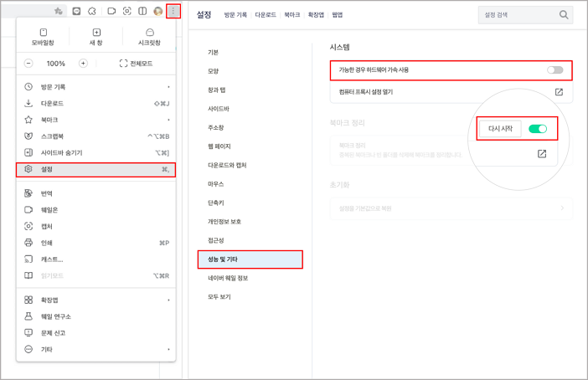Toggle hardware acceleration switch
The image size is (588, 380).
pos(554,70)
